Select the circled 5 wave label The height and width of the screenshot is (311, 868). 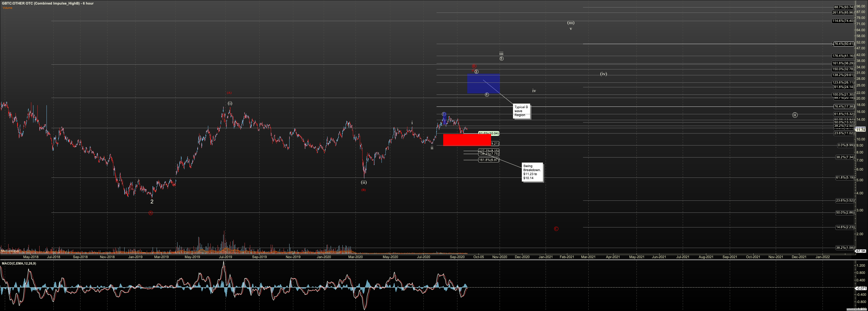pyautogui.click(x=501, y=58)
